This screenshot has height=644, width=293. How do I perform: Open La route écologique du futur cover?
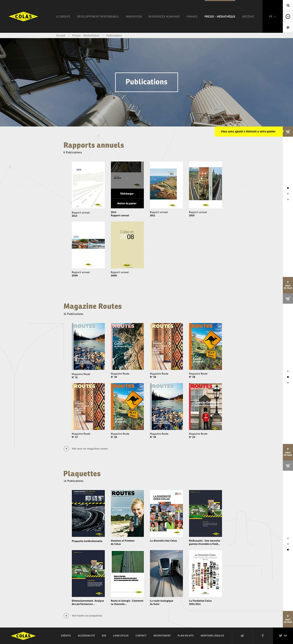(166, 574)
